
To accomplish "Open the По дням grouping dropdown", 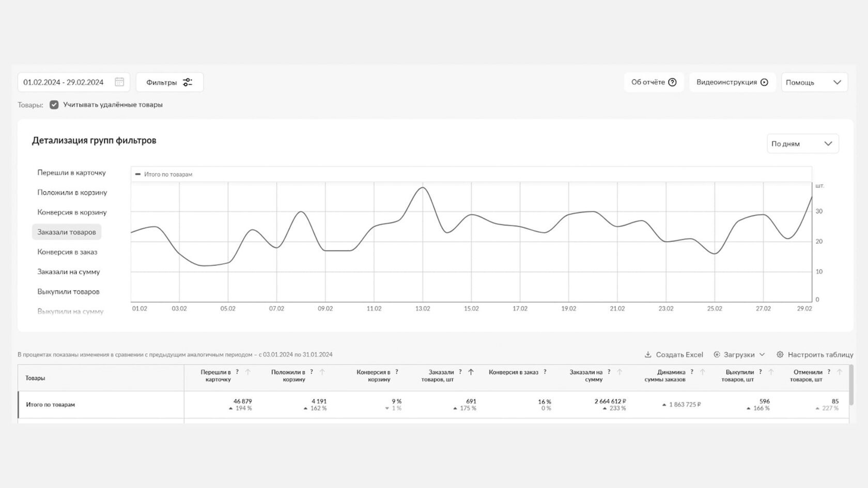I will pos(802,144).
